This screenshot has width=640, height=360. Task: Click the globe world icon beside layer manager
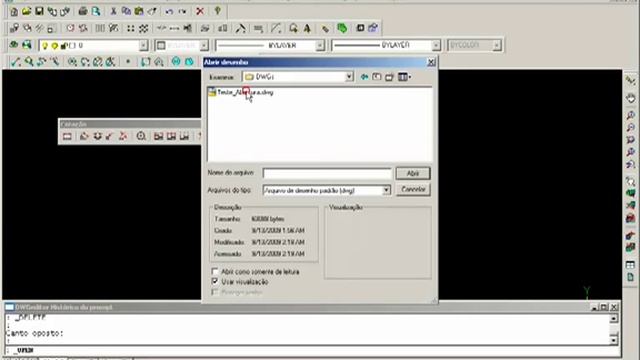tap(27, 45)
